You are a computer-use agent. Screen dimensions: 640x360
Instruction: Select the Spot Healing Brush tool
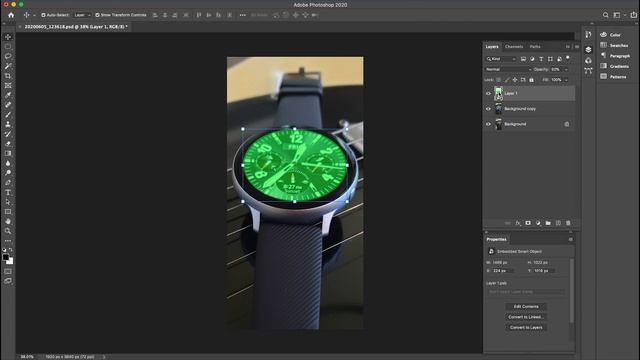pos(8,105)
